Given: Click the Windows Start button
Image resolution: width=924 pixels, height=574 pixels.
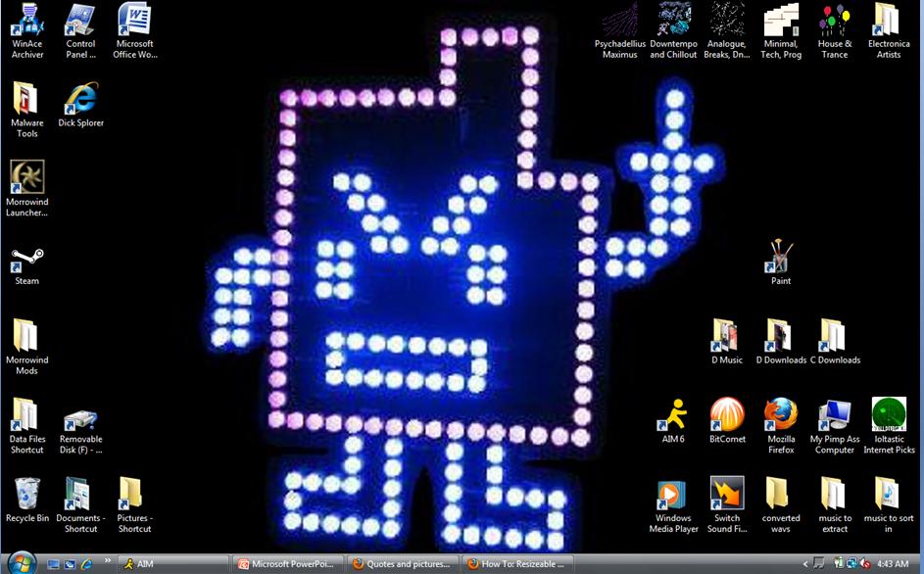Looking at the screenshot, I should click(21, 562).
